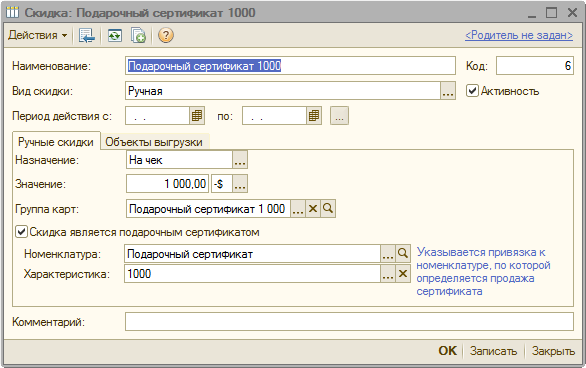The image size is (586, 368).
Task: Open the discount type selector next to -$
Action: point(240,184)
